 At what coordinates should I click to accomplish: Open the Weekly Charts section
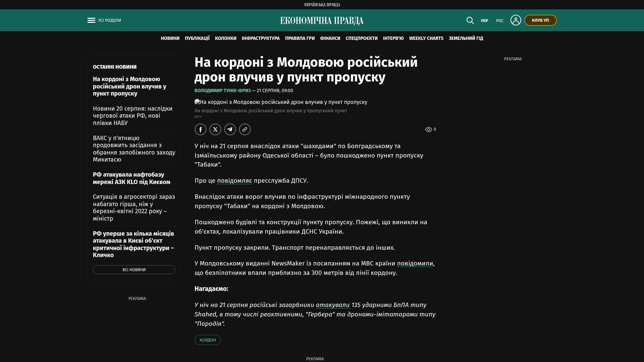pos(426,39)
